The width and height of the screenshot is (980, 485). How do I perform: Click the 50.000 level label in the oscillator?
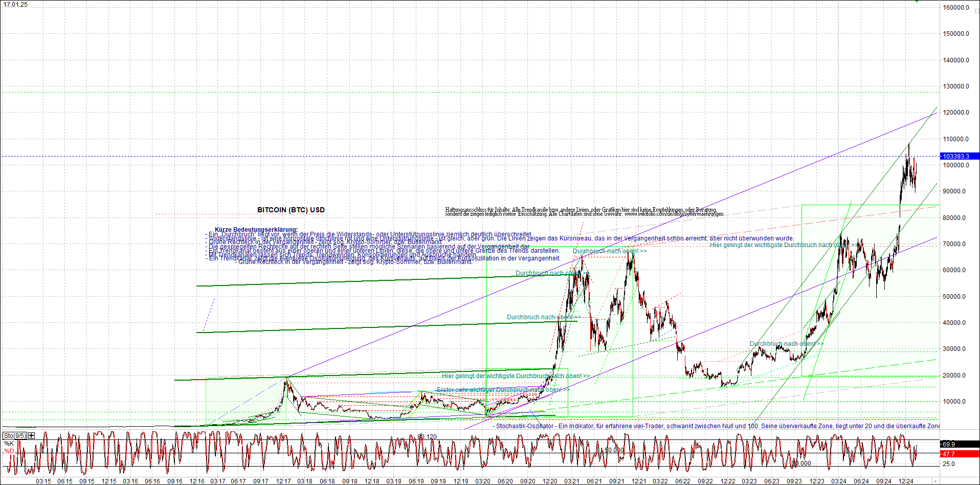[x=614, y=450]
